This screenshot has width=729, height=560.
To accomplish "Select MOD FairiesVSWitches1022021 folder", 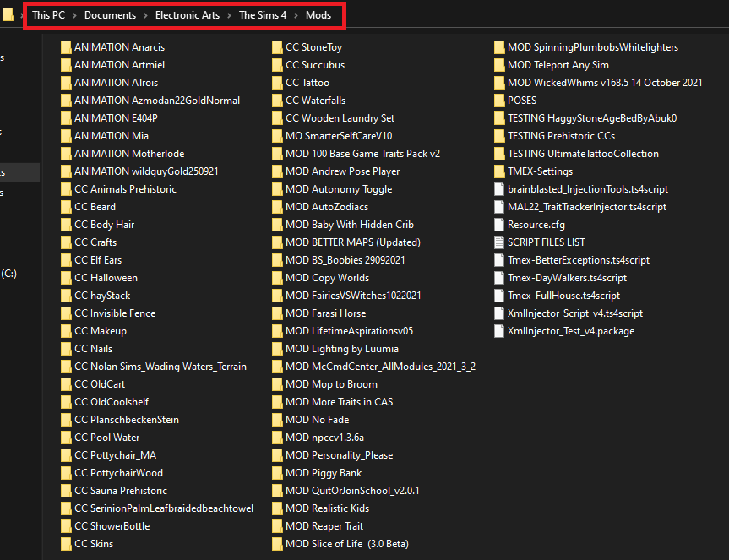I will pos(347,296).
